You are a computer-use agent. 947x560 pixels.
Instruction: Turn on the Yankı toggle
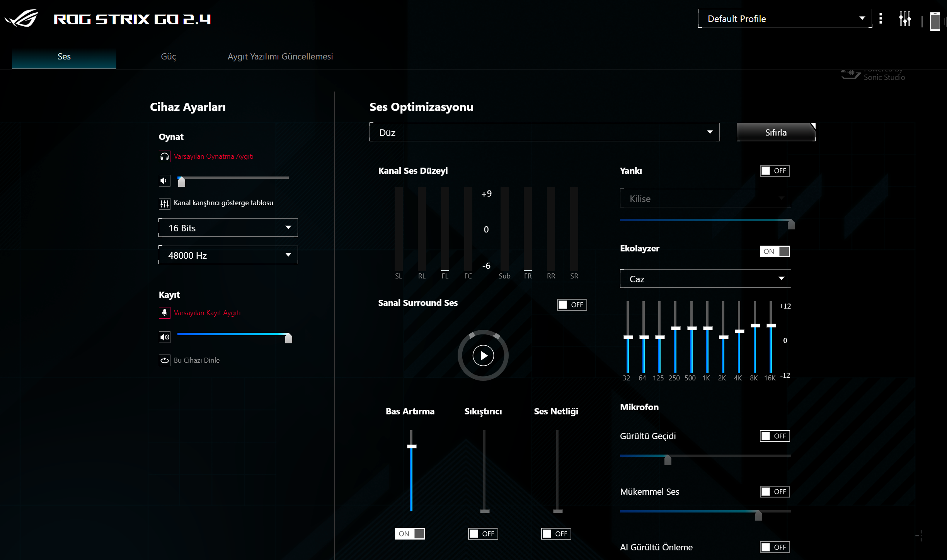tap(775, 171)
